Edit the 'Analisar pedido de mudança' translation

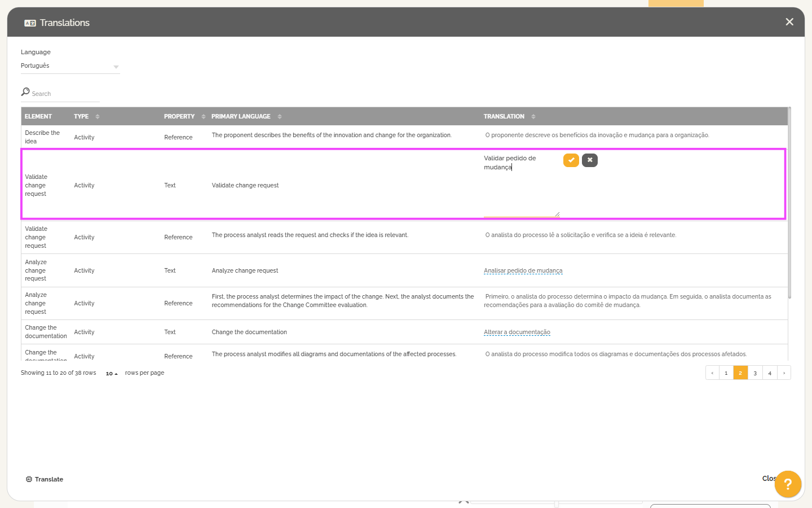(523, 271)
